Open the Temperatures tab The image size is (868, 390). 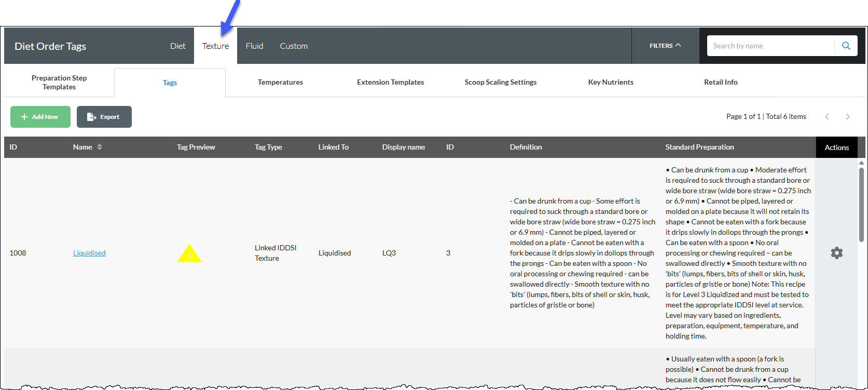click(x=280, y=82)
